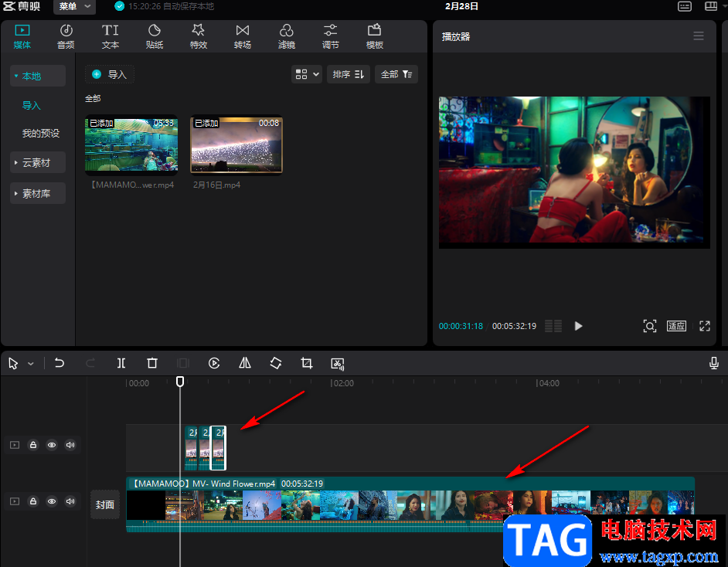The height and width of the screenshot is (567, 728).
Task: Open the 排序 sort options
Action: (x=349, y=74)
